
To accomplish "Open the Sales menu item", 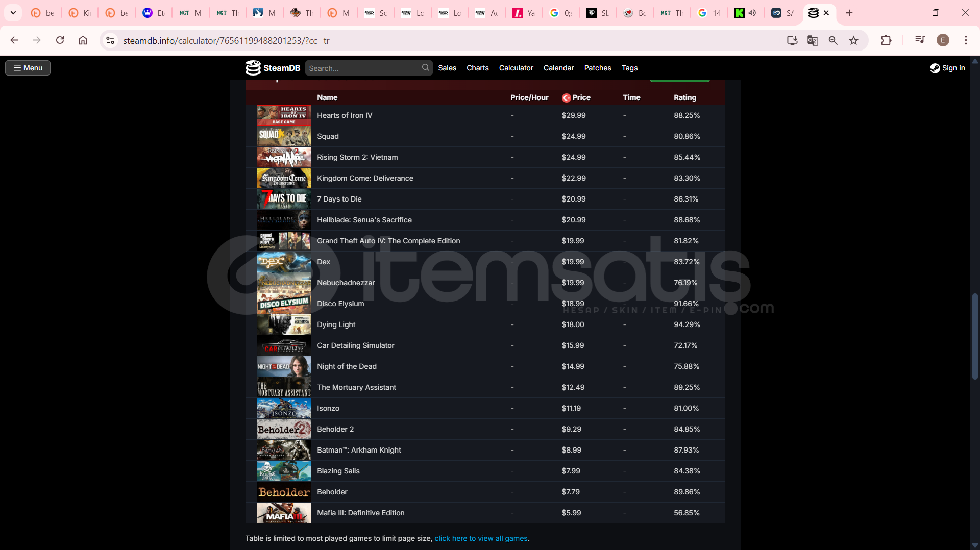I will click(447, 68).
